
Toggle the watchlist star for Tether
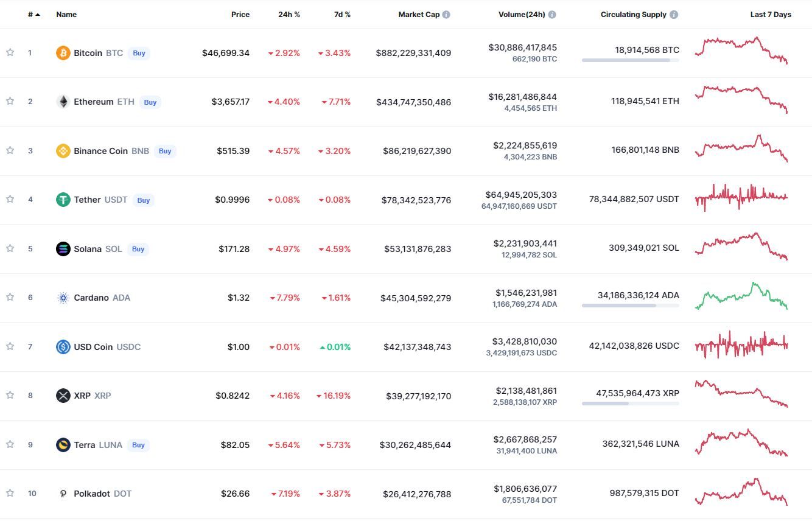click(x=10, y=200)
